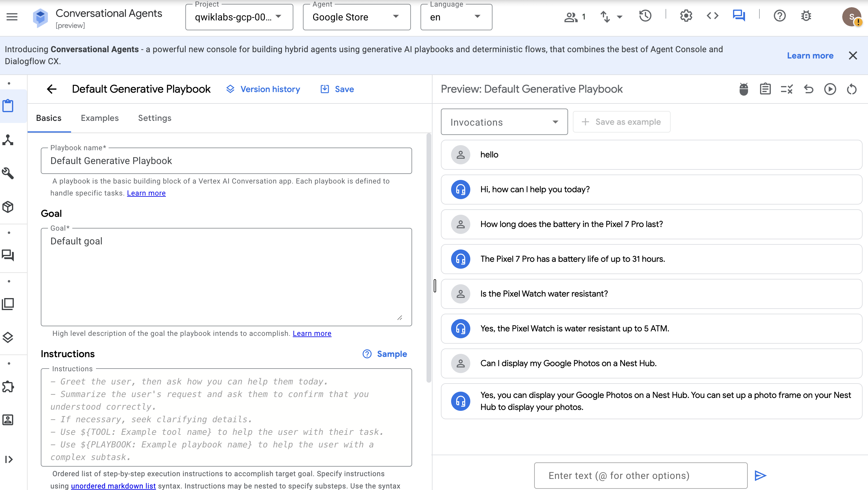Open the Instructions Sample help
868x490 pixels.
coord(385,354)
